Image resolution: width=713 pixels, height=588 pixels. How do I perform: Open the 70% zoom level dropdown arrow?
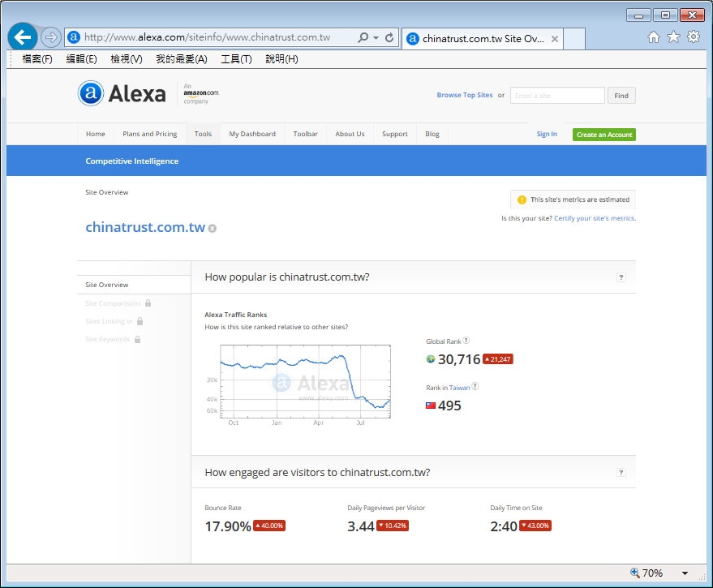(x=685, y=573)
